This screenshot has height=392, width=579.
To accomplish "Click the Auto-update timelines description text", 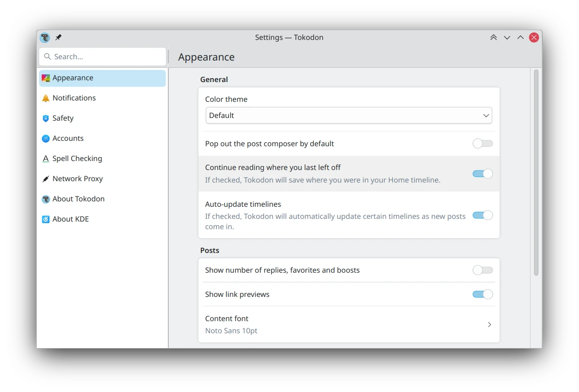I will [335, 221].
